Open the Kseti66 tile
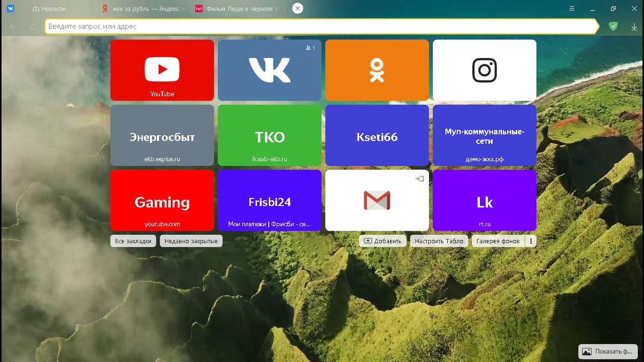This screenshot has height=362, width=644. (377, 135)
